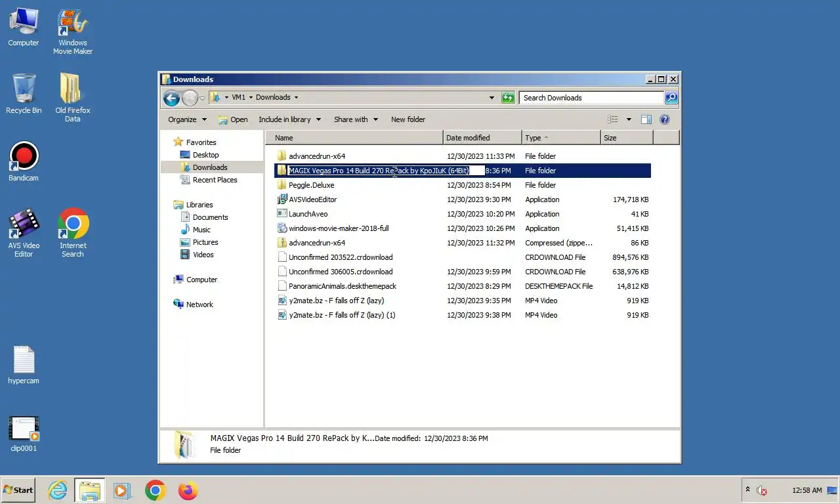840x504 pixels.
Task: Click the Back navigation arrow in Explorer
Action: point(171,98)
